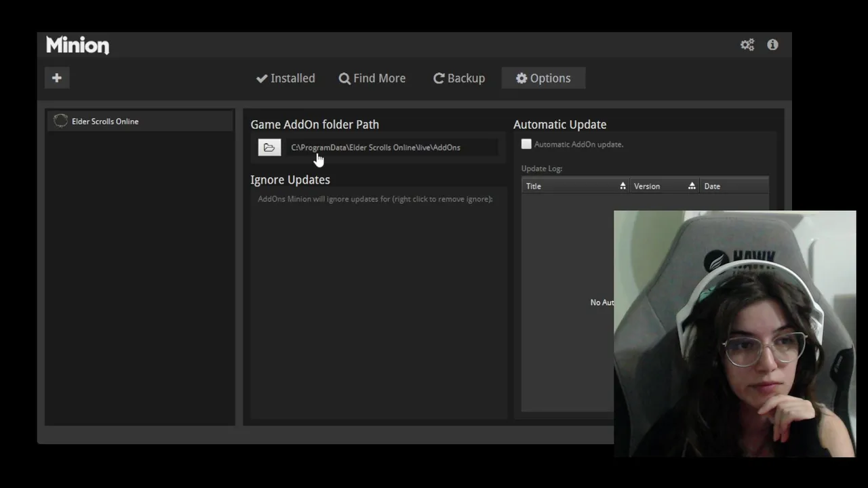Sort update log by Version column
Image resolution: width=868 pixels, height=488 pixels.
pyautogui.click(x=665, y=186)
